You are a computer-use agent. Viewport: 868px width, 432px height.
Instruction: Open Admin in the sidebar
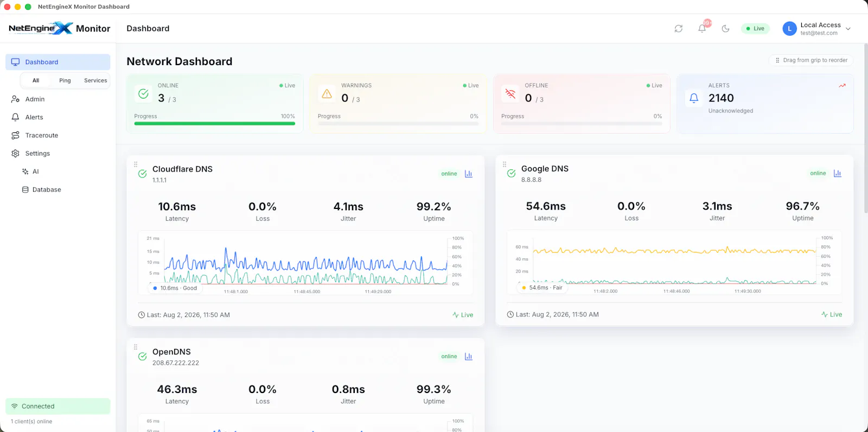(58, 99)
